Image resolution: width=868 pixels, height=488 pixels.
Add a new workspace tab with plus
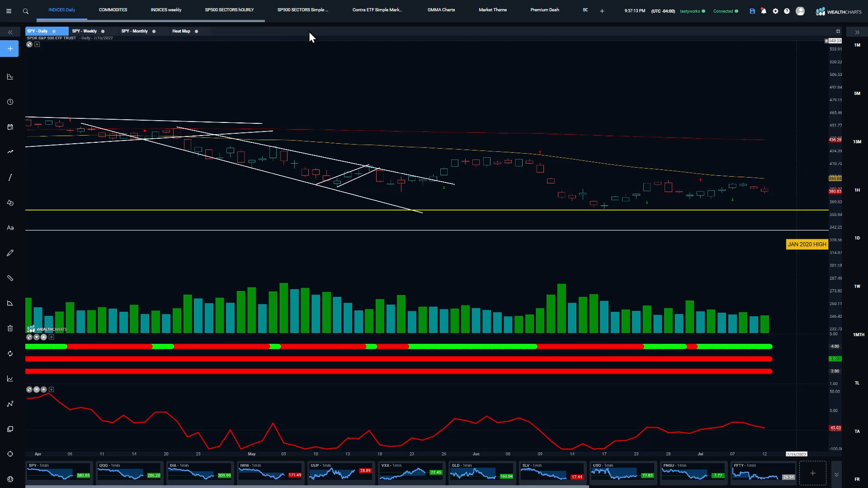tap(602, 11)
